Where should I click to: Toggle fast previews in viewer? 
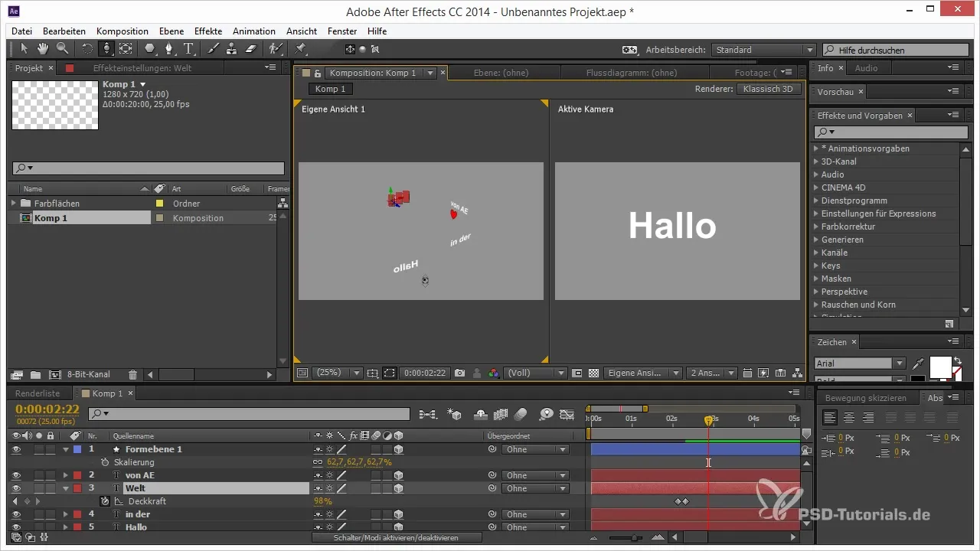[x=763, y=373]
